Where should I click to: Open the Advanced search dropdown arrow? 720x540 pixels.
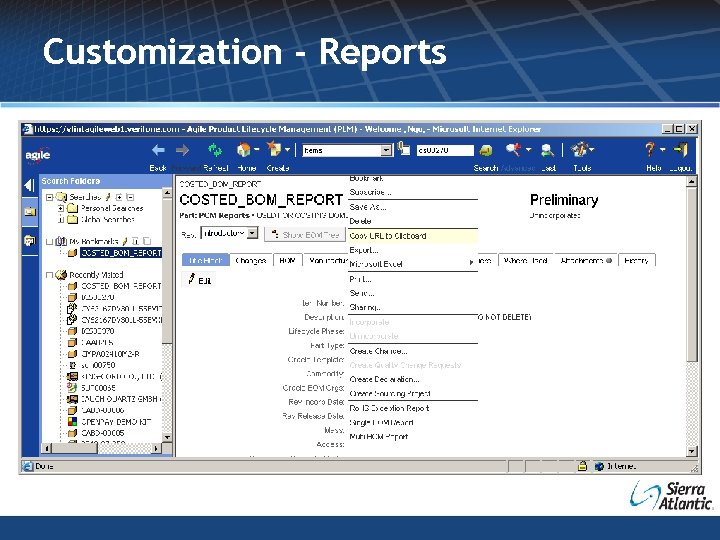(x=528, y=150)
